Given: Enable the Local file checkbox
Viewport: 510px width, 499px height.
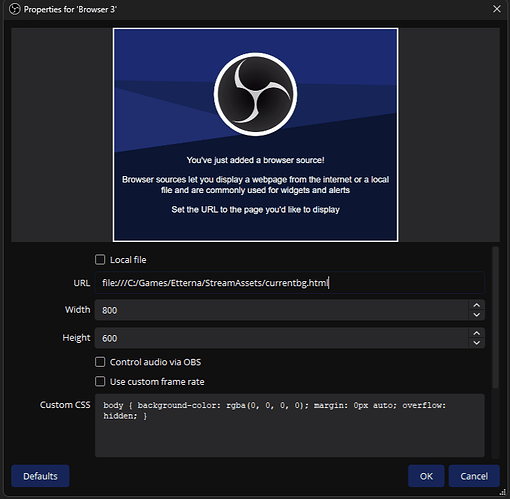Looking at the screenshot, I should coord(100,260).
